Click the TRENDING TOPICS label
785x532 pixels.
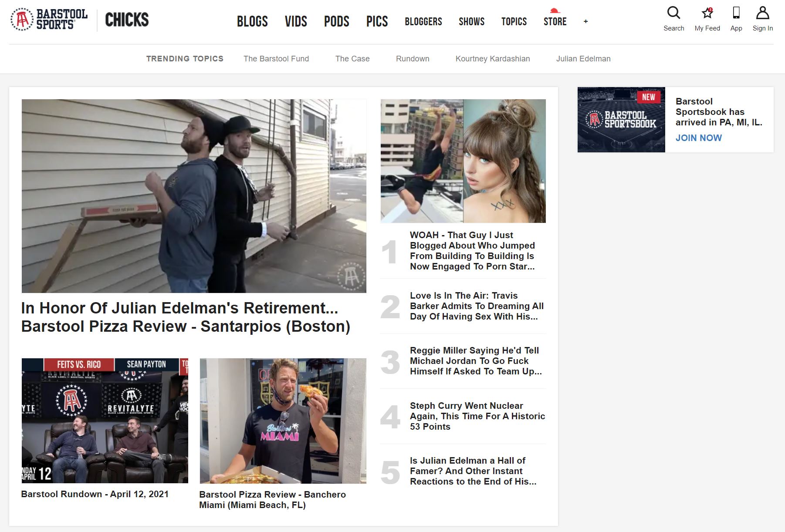[x=185, y=59]
